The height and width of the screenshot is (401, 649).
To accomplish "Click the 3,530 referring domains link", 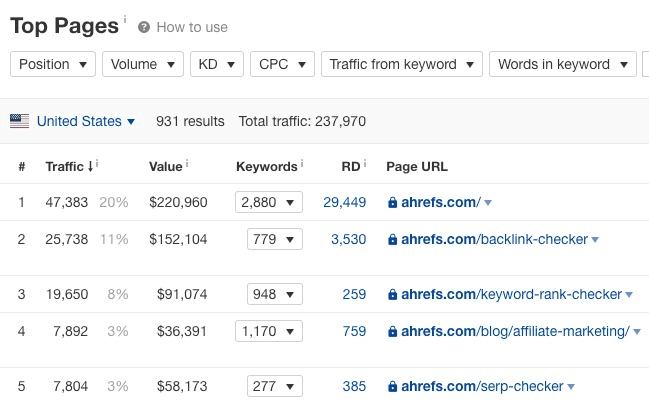I will [x=349, y=239].
